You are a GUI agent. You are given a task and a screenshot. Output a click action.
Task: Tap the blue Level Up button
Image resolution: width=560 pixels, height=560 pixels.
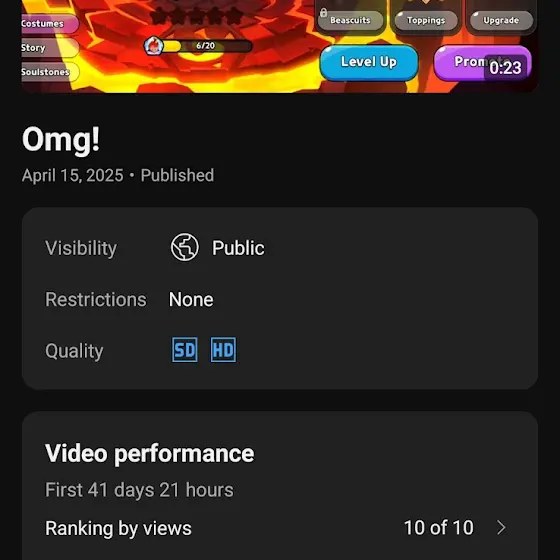click(369, 62)
